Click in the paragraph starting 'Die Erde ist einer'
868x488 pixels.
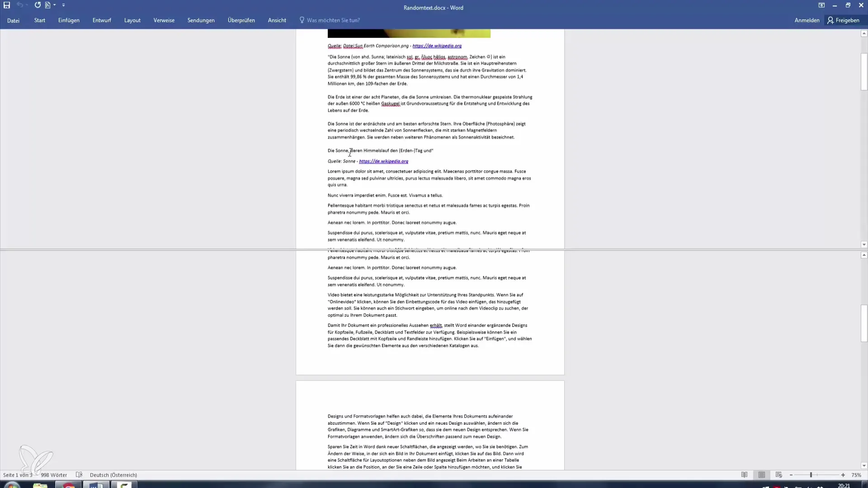(429, 103)
